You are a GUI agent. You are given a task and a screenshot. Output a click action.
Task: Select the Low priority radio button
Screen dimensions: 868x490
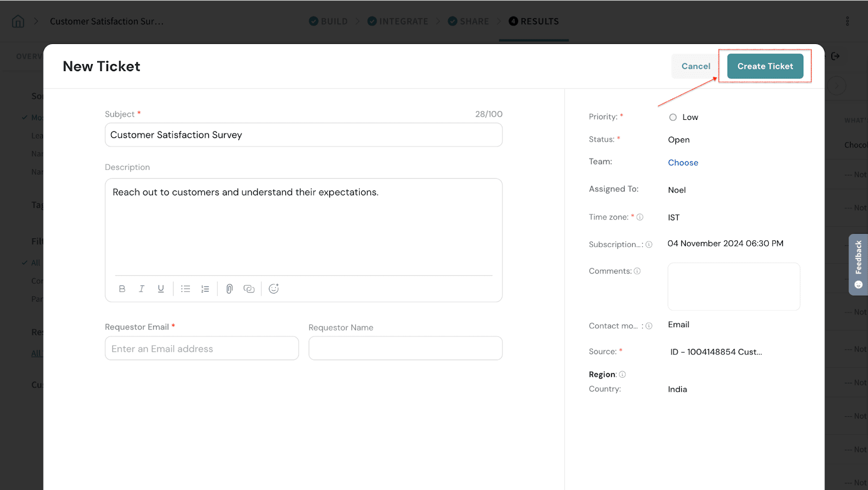click(x=673, y=117)
